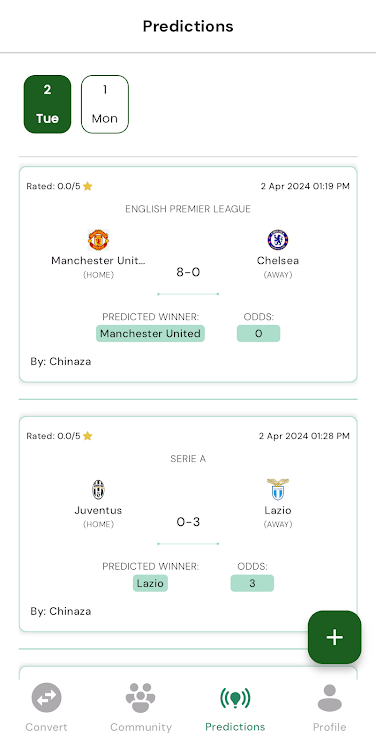Open the 8-0 score of the Manchester United match
This screenshot has height=750, width=376.
(188, 272)
